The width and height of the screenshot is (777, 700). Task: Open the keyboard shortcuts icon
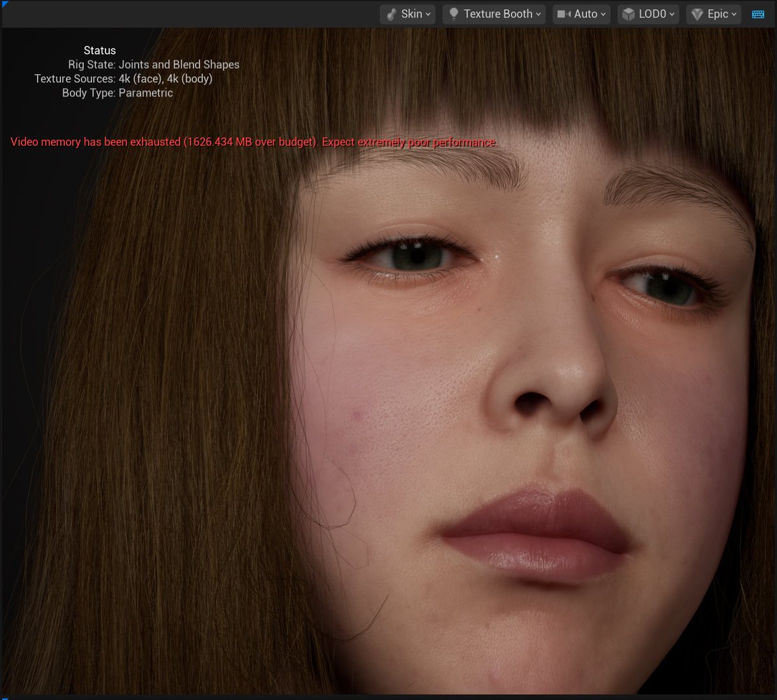(x=758, y=14)
